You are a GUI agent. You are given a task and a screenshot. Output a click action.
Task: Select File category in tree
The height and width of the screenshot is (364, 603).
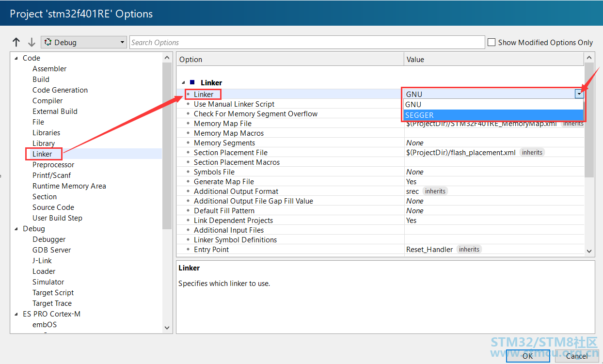coord(38,122)
